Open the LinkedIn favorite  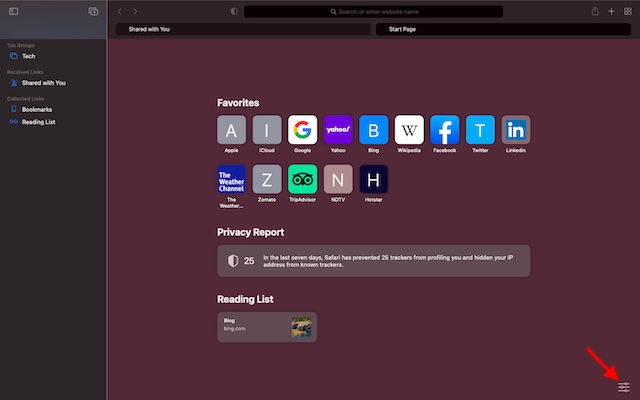[x=516, y=130]
